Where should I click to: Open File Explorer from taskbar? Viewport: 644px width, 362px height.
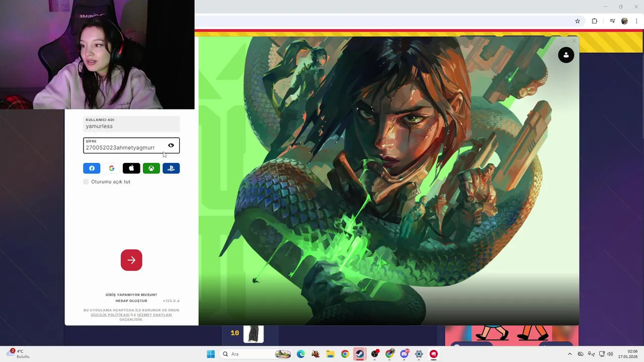point(330,354)
